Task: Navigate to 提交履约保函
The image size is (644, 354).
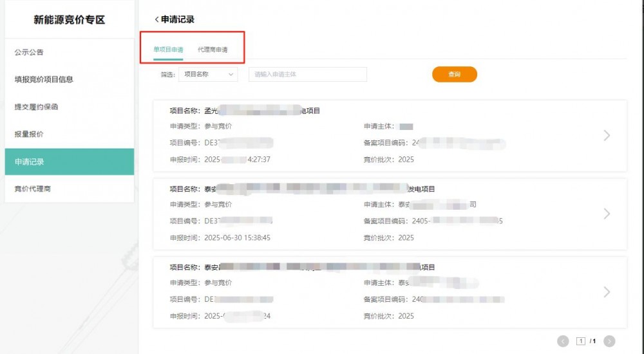Action: (x=41, y=107)
